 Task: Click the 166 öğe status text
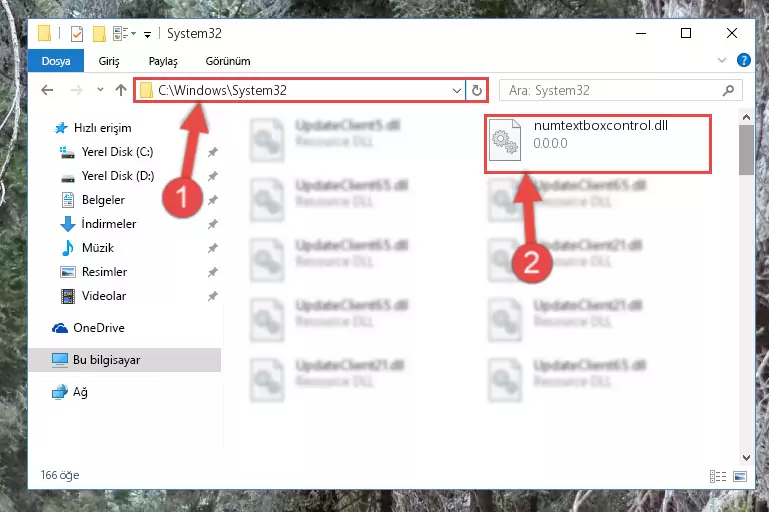tap(60, 475)
